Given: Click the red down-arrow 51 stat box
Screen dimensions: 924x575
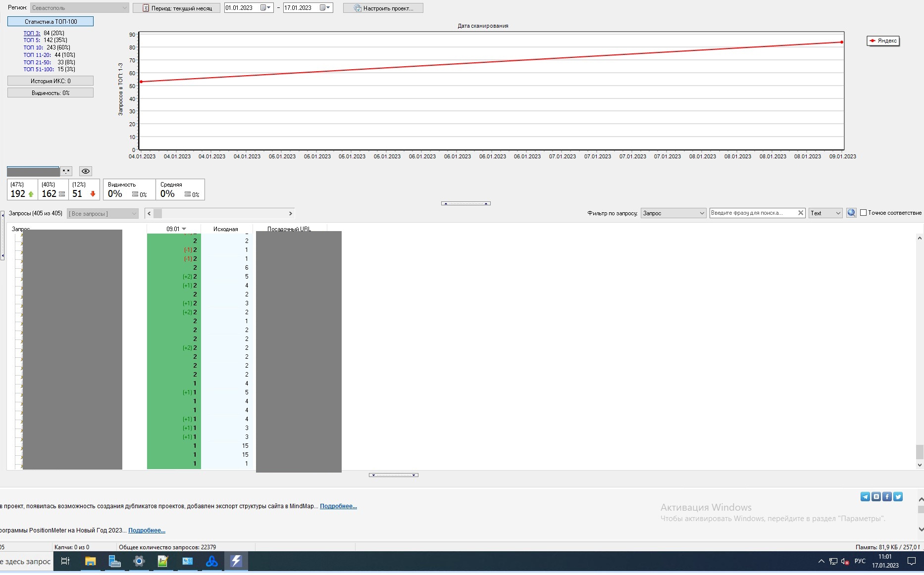Looking at the screenshot, I should coord(84,190).
